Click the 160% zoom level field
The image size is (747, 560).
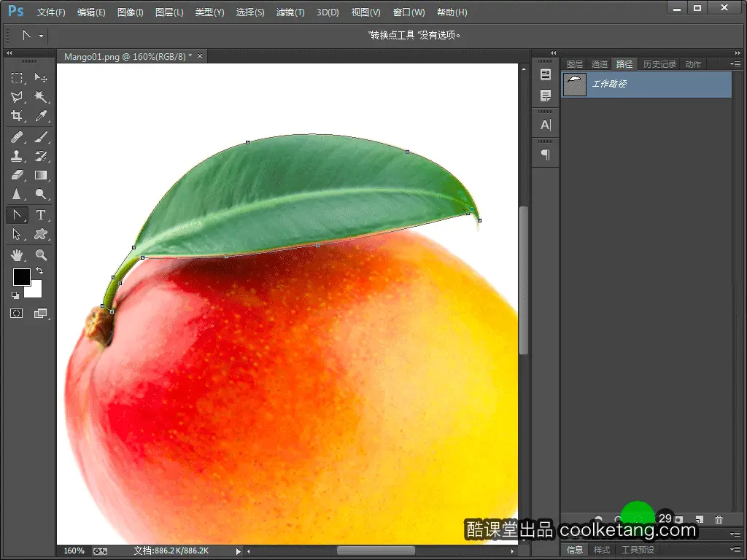(x=74, y=551)
